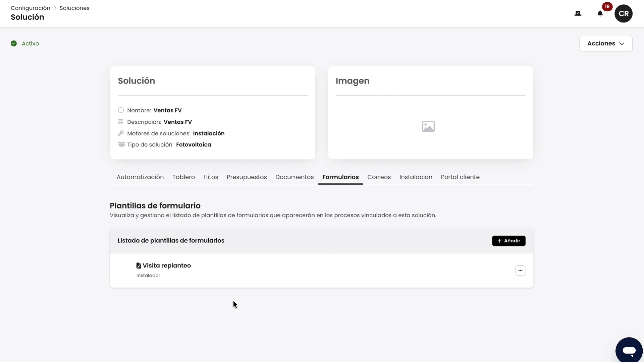Switch to the Tablero tab
644x362 pixels.
pyautogui.click(x=183, y=177)
